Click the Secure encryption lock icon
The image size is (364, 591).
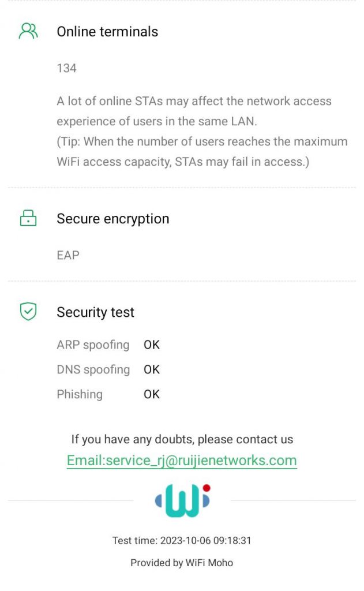click(x=28, y=219)
